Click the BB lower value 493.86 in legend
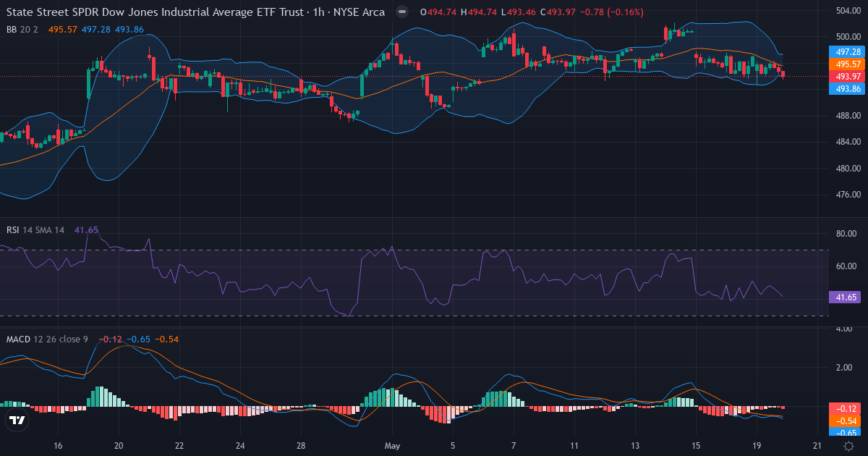 pos(129,29)
